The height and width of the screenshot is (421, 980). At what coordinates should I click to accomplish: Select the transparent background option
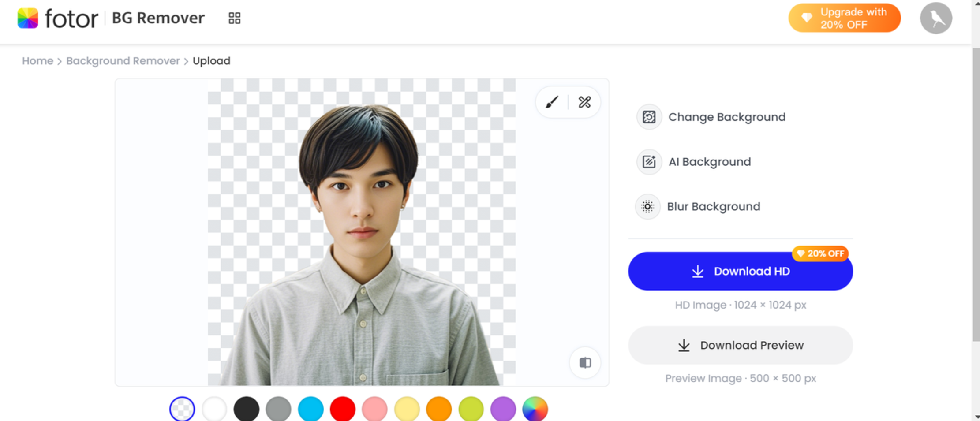coord(182,409)
